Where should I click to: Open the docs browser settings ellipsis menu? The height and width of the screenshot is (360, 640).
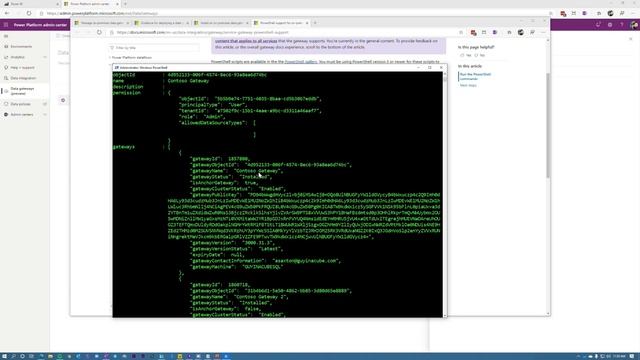click(x=543, y=32)
